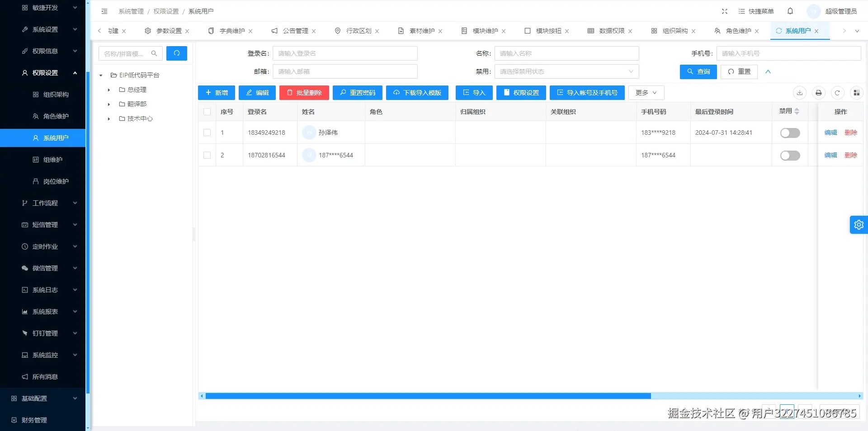This screenshot has height=431, width=868.
Task: Click the 新增 button
Action: click(217, 93)
